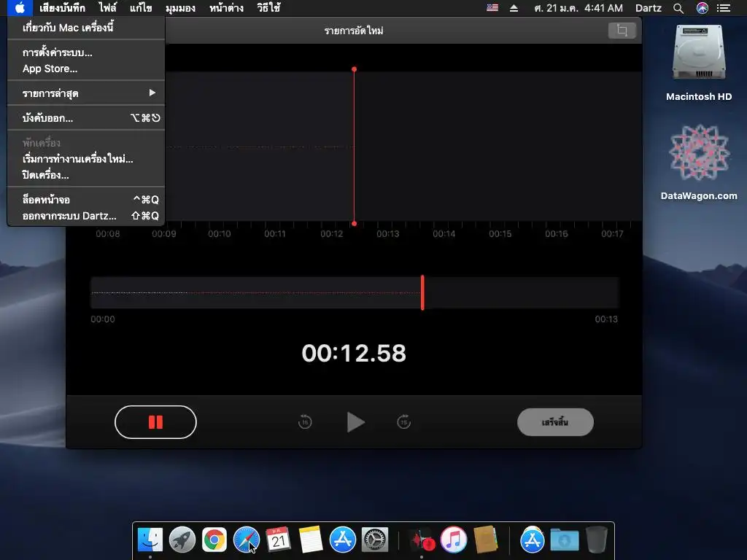
Task: Play the recorded audio
Action: (355, 422)
